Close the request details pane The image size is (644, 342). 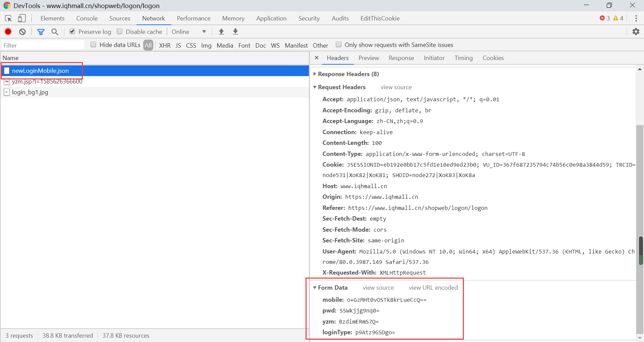click(316, 58)
